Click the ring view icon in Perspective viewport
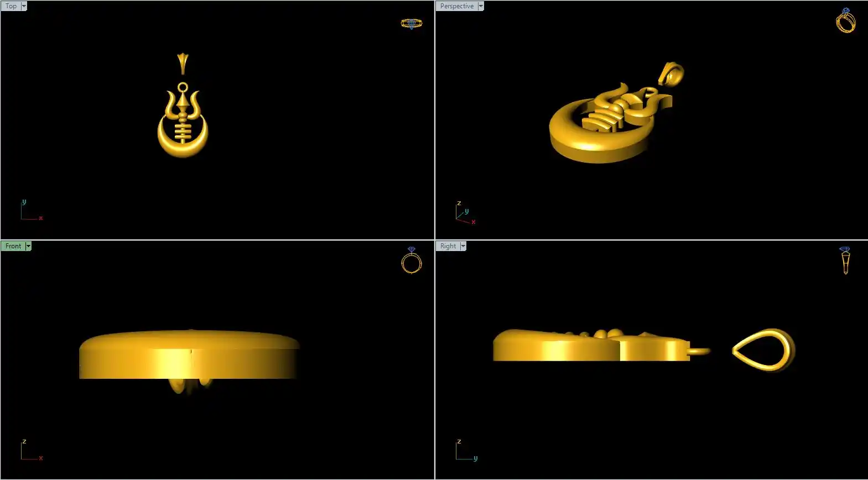Image resolution: width=868 pixels, height=480 pixels. [845, 21]
